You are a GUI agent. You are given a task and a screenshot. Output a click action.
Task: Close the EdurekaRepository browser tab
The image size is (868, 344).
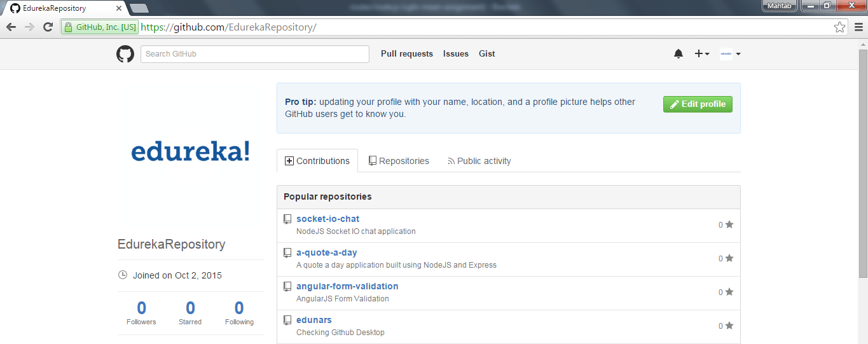coord(119,8)
